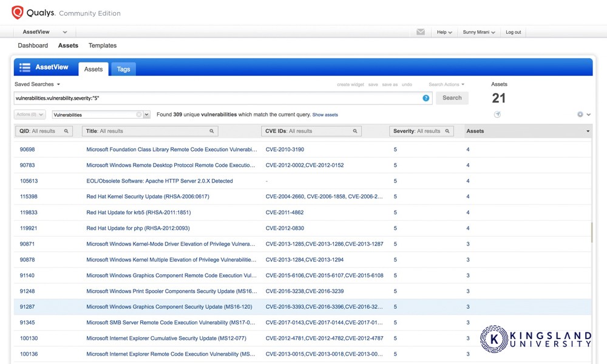Open the Search Actions dropdown
The image size is (607, 364).
click(446, 84)
